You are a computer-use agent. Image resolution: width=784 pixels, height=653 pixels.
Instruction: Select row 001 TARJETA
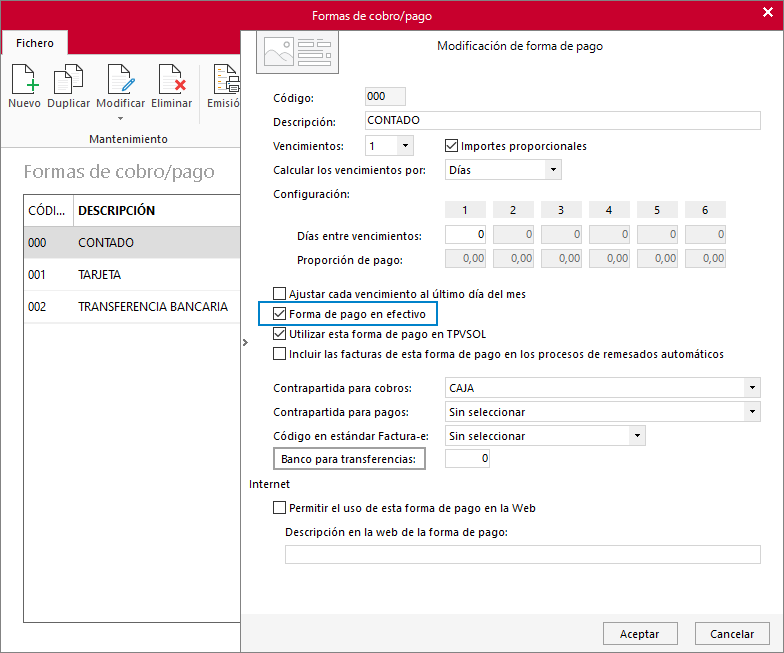click(x=132, y=274)
